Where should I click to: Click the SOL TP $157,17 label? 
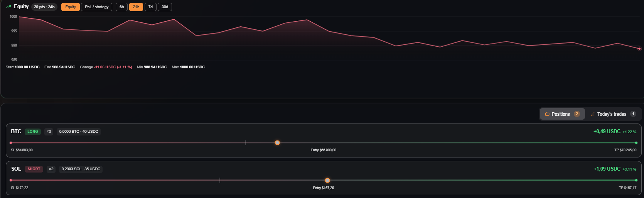(x=628, y=188)
